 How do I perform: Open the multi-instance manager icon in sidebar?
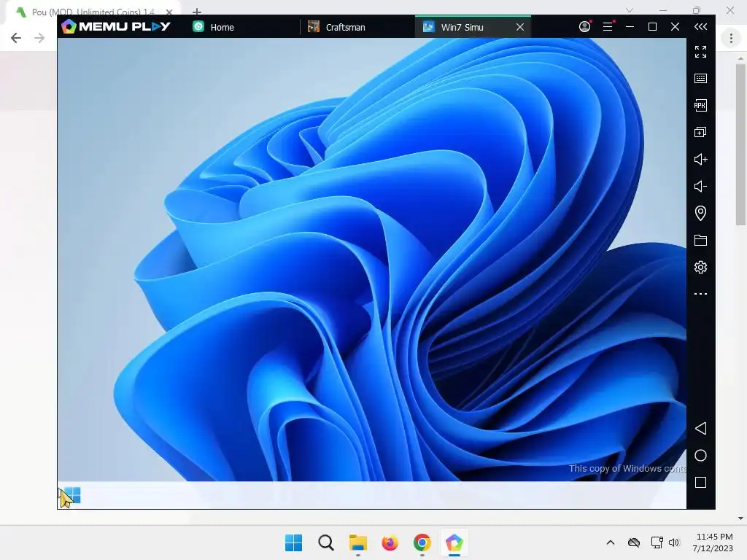click(x=700, y=133)
